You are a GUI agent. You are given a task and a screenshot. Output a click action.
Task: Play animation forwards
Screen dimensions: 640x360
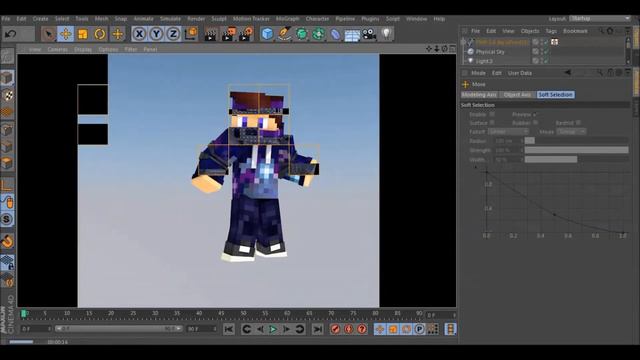(273, 329)
